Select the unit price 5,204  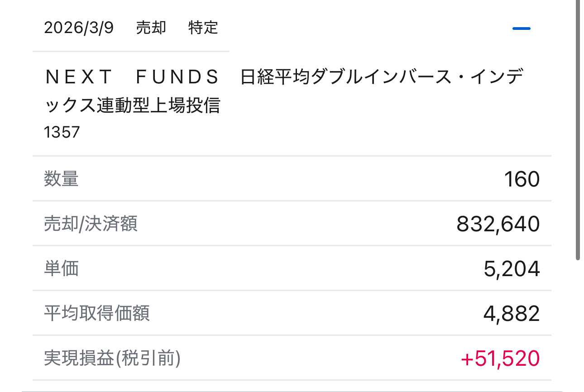coord(512,269)
